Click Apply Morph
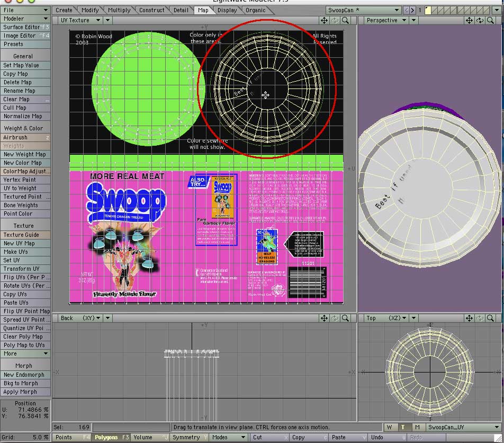Screen dimensions: 504x443 point(25,392)
